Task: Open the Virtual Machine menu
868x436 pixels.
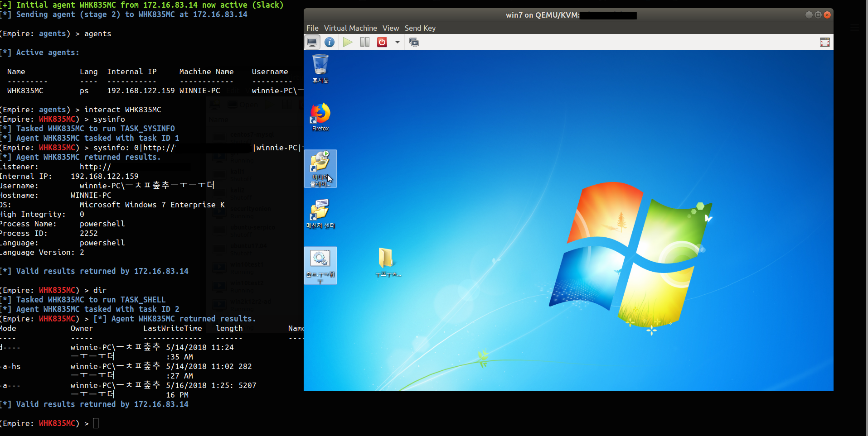Action: point(350,28)
